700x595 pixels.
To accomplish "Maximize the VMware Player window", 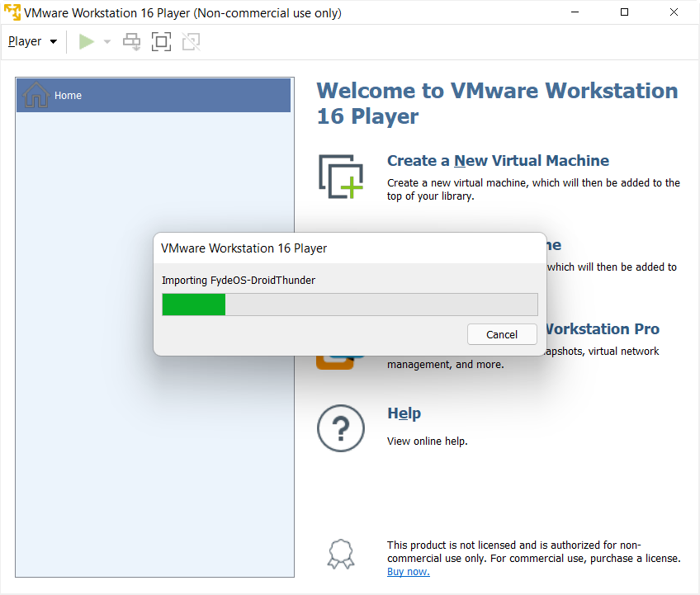I will click(x=625, y=12).
